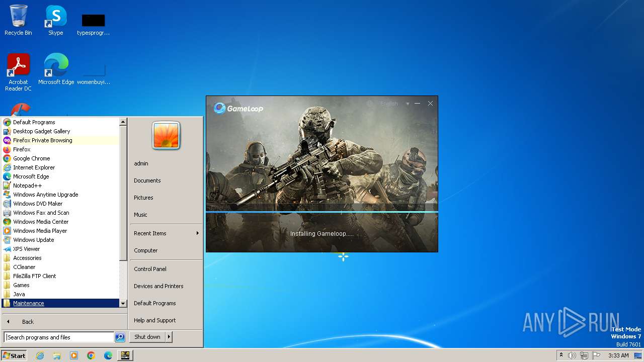Open Help and Support
This screenshot has height=362, width=644.
tap(166, 320)
